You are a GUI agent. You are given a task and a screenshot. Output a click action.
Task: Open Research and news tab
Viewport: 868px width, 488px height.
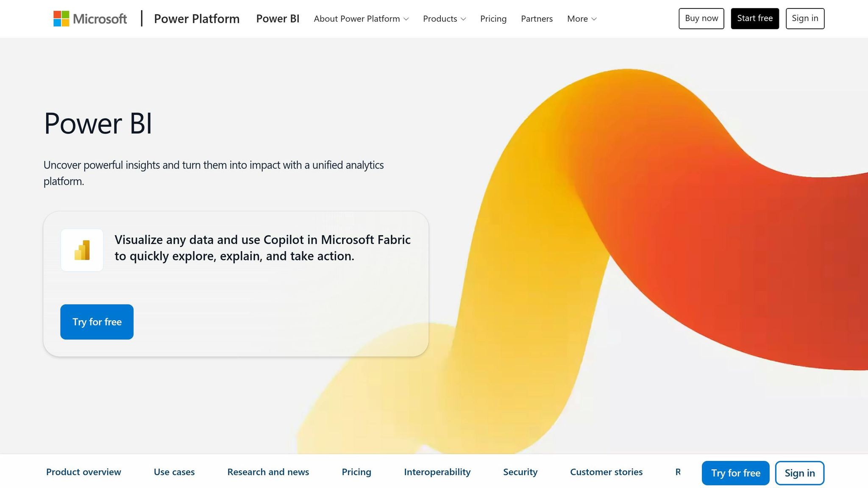pos(268,472)
